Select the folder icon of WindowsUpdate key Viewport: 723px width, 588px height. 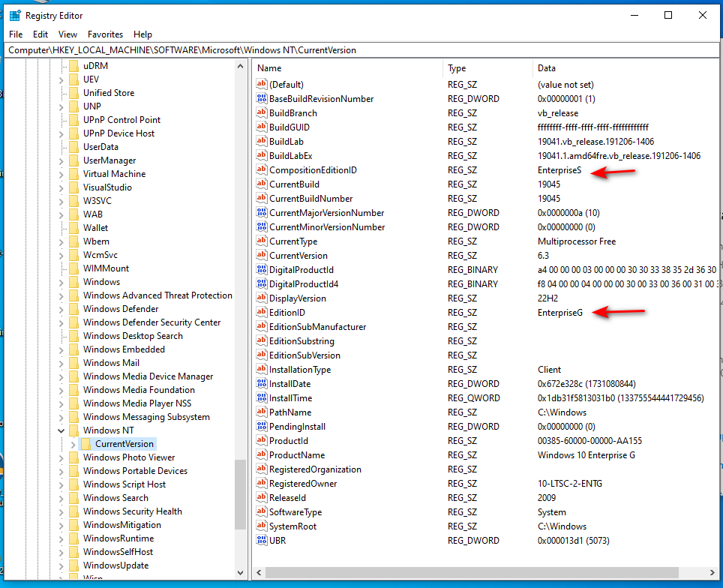pyautogui.click(x=73, y=565)
